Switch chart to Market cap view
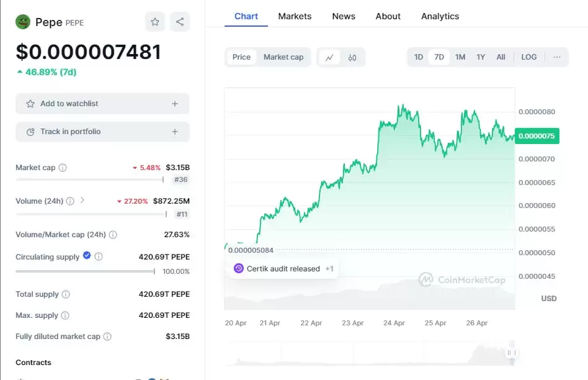This screenshot has width=588, height=380. [283, 57]
